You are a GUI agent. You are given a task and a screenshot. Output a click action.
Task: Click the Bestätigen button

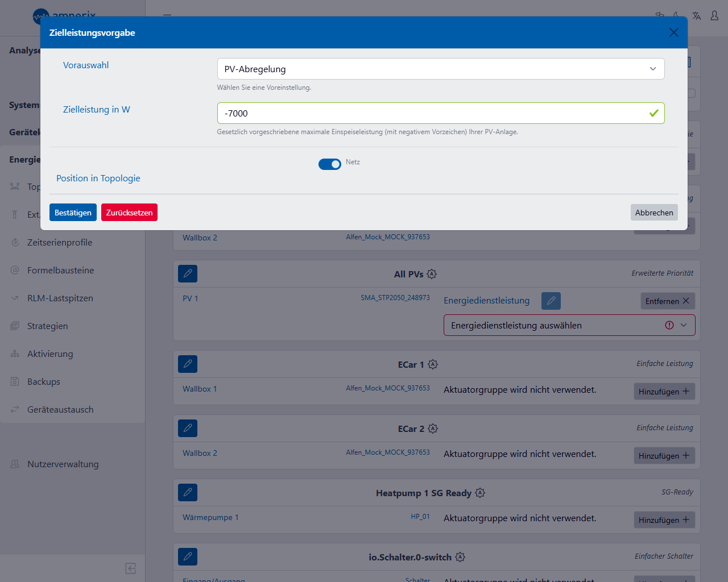click(x=73, y=213)
